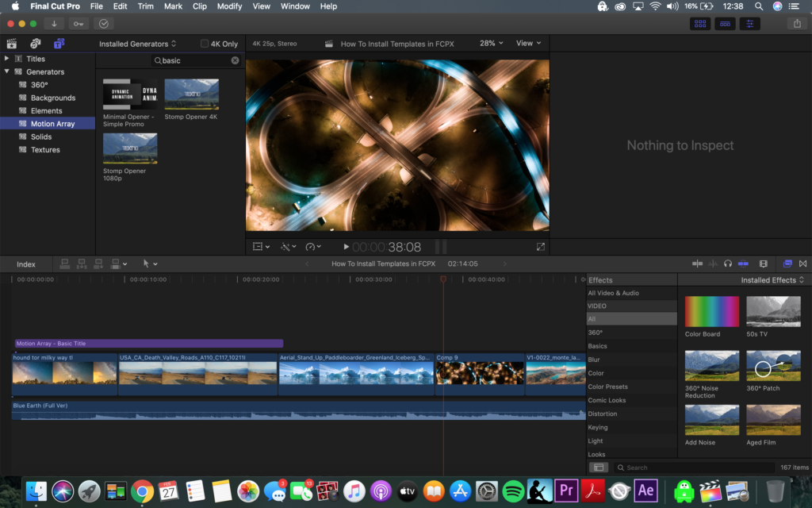Open the viewer zoom 28% dropdown
Image resolution: width=812 pixels, height=508 pixels.
coord(491,44)
